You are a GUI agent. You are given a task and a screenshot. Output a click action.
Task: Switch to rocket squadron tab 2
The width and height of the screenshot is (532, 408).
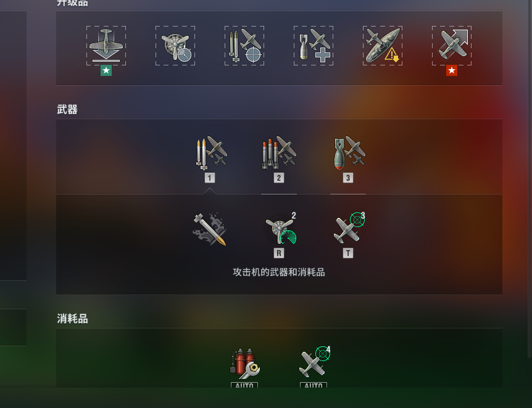point(279,159)
